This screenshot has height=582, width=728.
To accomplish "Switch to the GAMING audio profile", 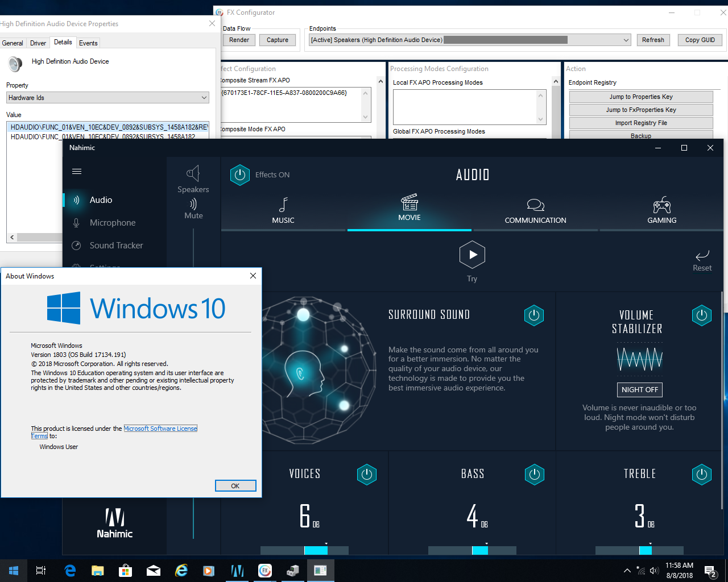I will click(662, 211).
